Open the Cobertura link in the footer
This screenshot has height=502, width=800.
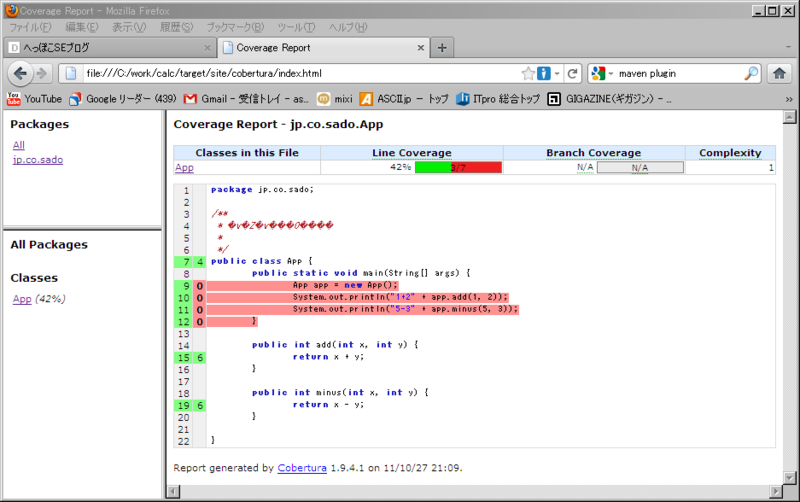click(x=302, y=468)
